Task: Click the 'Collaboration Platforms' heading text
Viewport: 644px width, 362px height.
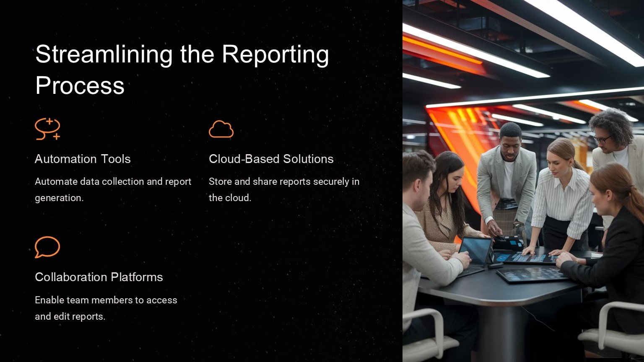Action: 99,277
